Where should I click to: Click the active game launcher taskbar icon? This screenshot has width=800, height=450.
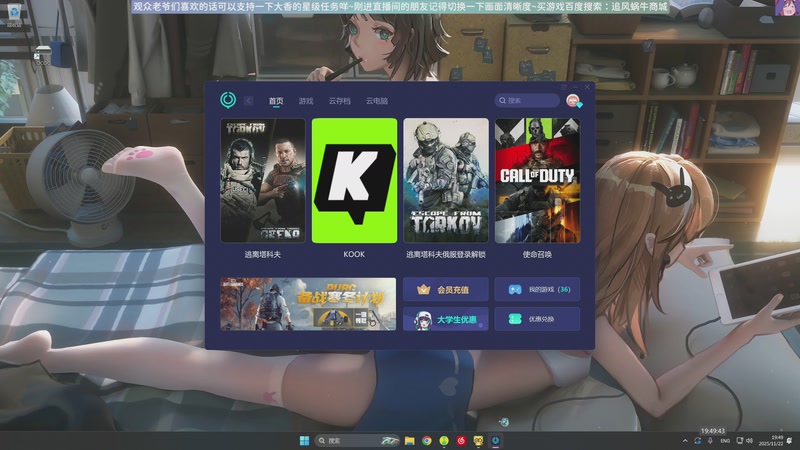(x=495, y=440)
